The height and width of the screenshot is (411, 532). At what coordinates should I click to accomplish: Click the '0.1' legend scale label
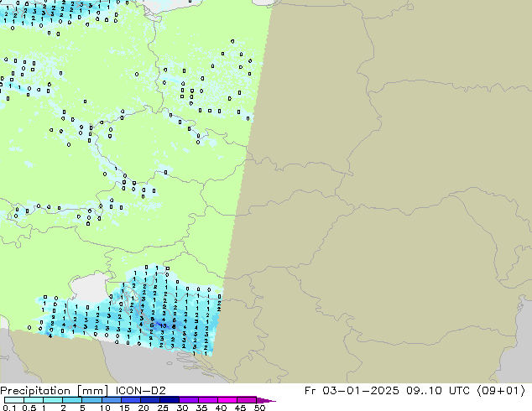coord(8,408)
